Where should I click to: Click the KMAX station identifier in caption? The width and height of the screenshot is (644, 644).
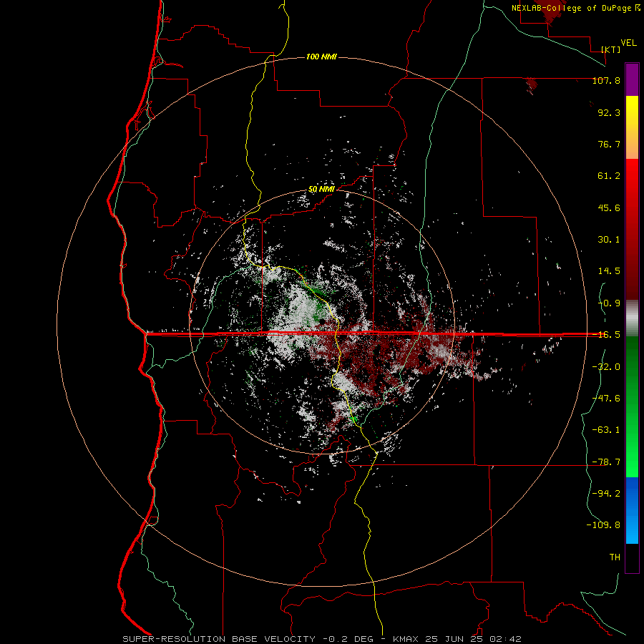click(x=407, y=639)
